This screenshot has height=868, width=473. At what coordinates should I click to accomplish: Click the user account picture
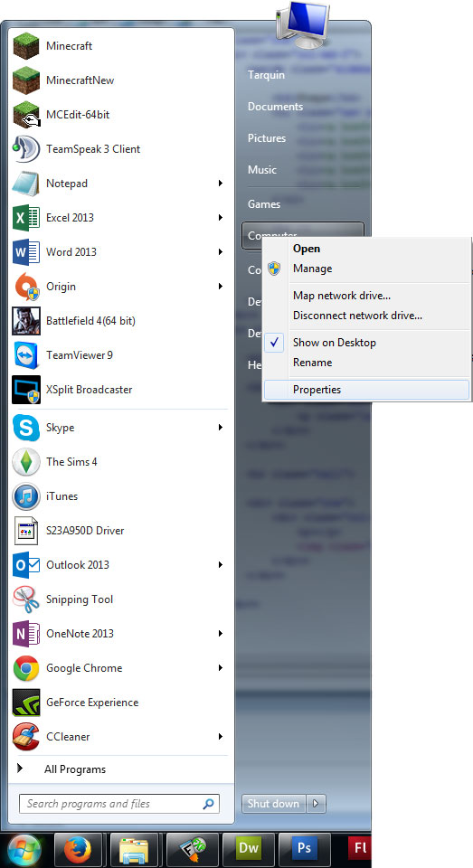302,24
